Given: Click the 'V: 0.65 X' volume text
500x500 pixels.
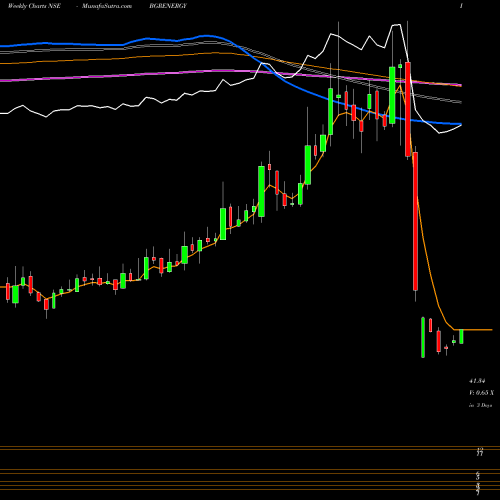Looking at the screenshot, I should click(x=481, y=393).
